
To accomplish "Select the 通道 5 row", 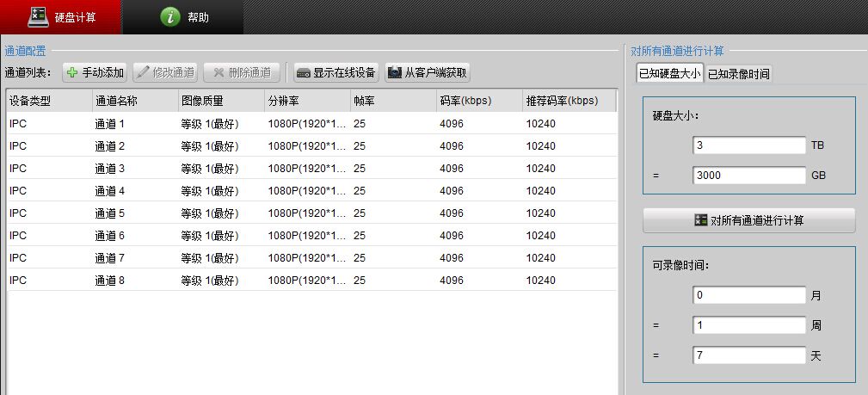I will [310, 213].
